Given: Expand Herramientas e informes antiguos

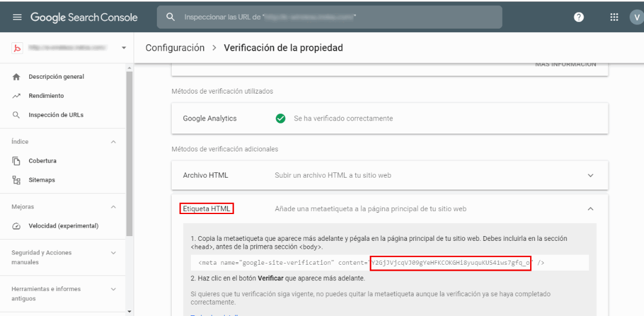Looking at the screenshot, I should pyautogui.click(x=114, y=289).
